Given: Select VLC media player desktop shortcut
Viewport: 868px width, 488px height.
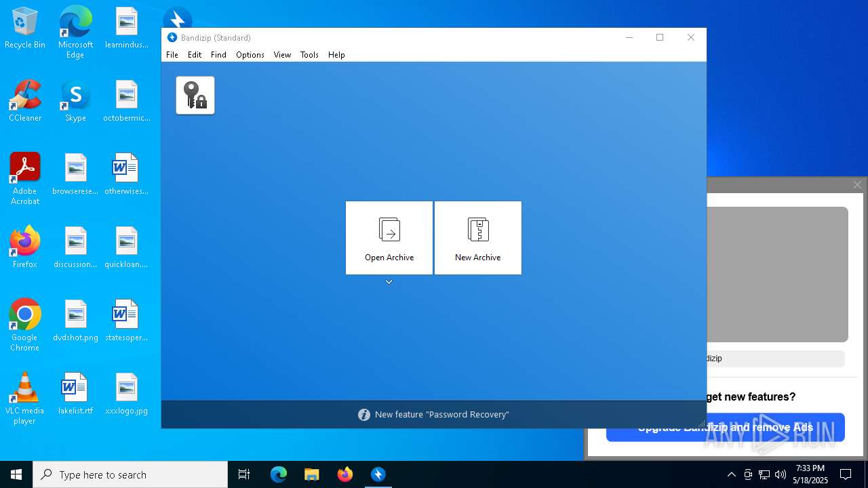Looking at the screenshot, I should coord(25,399).
